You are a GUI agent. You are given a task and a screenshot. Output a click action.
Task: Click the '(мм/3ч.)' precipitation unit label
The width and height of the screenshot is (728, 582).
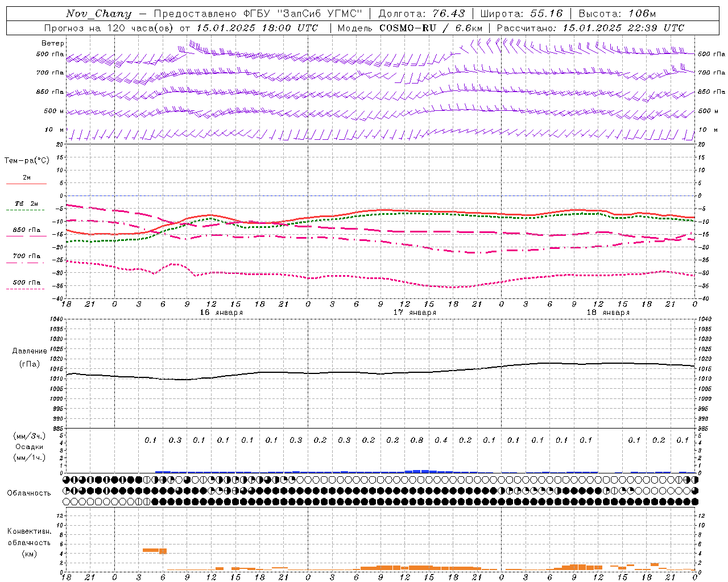point(30,436)
